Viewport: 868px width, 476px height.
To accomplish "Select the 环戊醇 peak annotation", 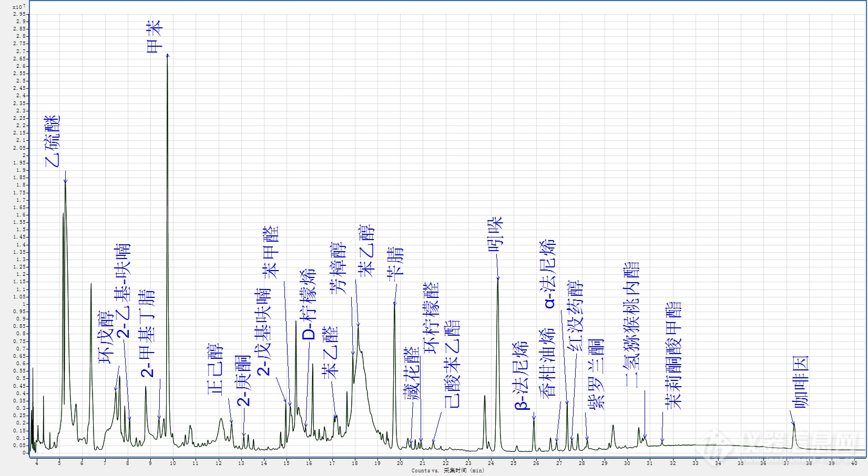I will pyautogui.click(x=106, y=337).
